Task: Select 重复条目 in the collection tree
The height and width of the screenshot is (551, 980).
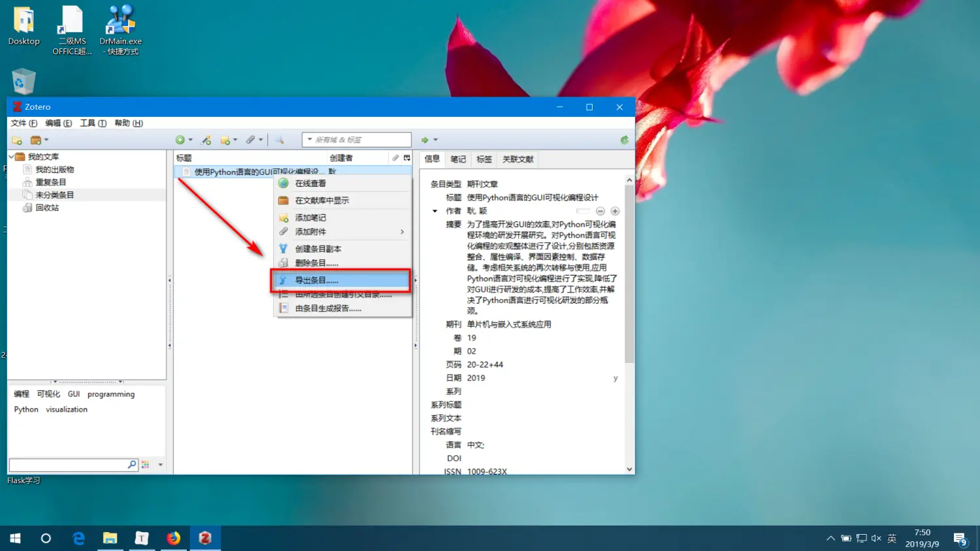Action: pos(50,182)
